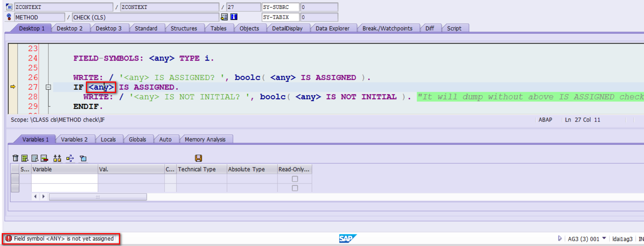Collapse the IF block at line 27
Screen dimensions: 644x246
[48, 87]
